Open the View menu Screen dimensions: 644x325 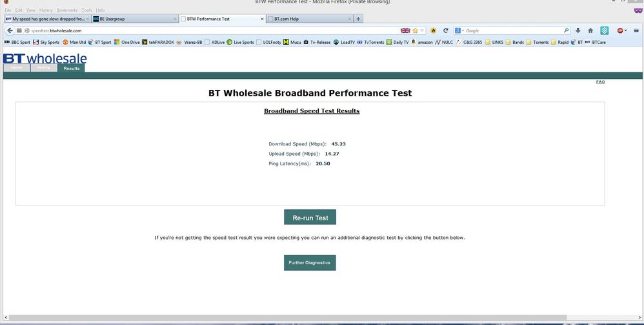click(x=31, y=10)
